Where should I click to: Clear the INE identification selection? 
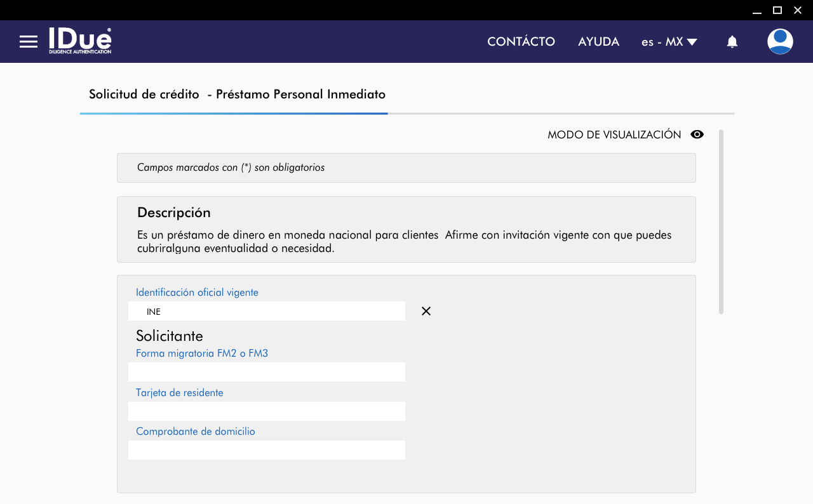pyautogui.click(x=426, y=311)
